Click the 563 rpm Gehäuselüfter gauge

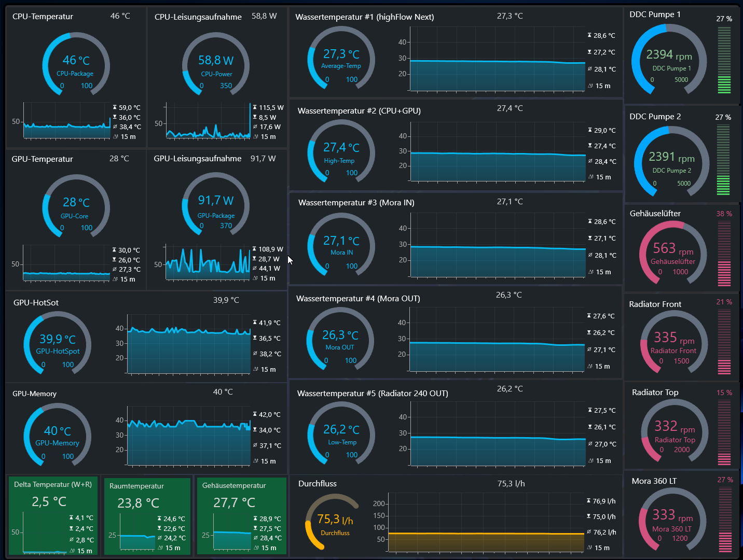673,253
